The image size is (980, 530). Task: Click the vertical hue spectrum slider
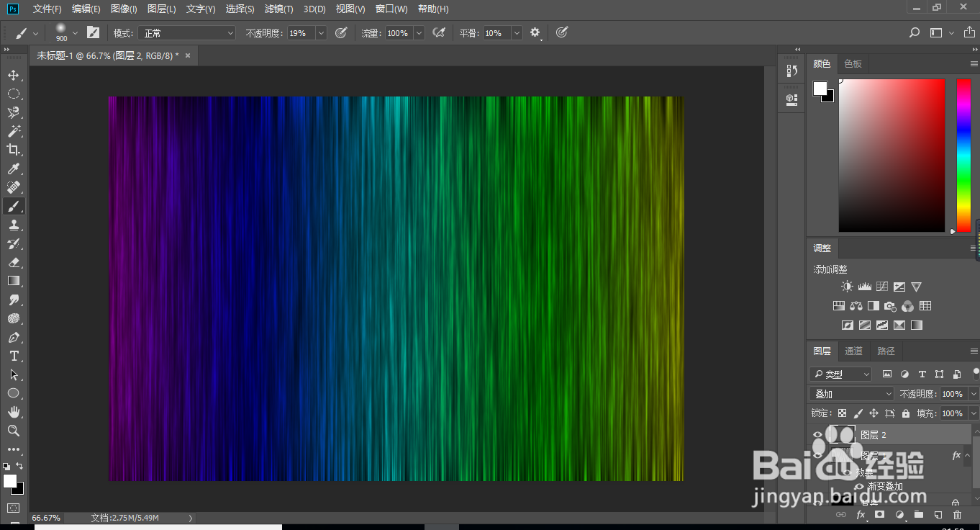coord(963,155)
